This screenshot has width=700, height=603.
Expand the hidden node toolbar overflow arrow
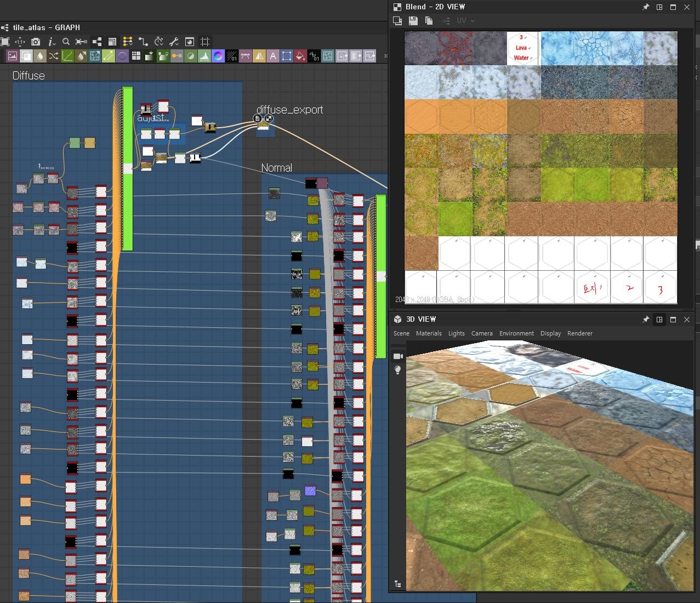click(385, 56)
